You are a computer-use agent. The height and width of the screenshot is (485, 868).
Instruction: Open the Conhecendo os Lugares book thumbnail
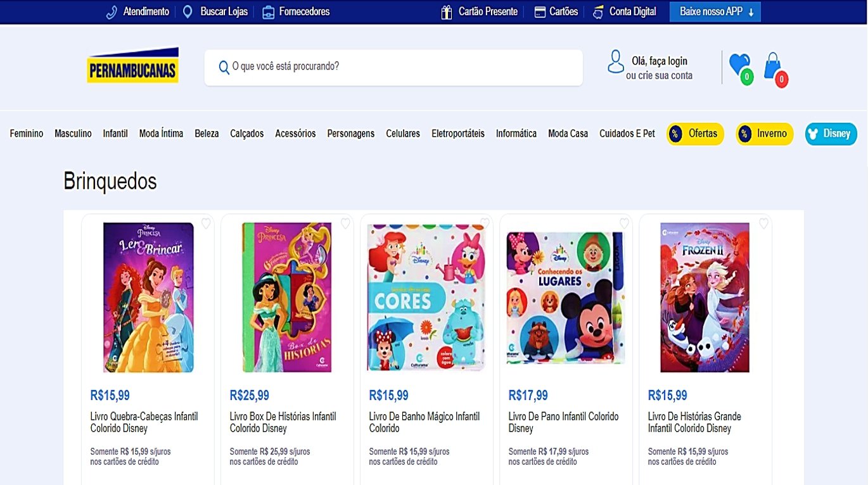point(566,298)
